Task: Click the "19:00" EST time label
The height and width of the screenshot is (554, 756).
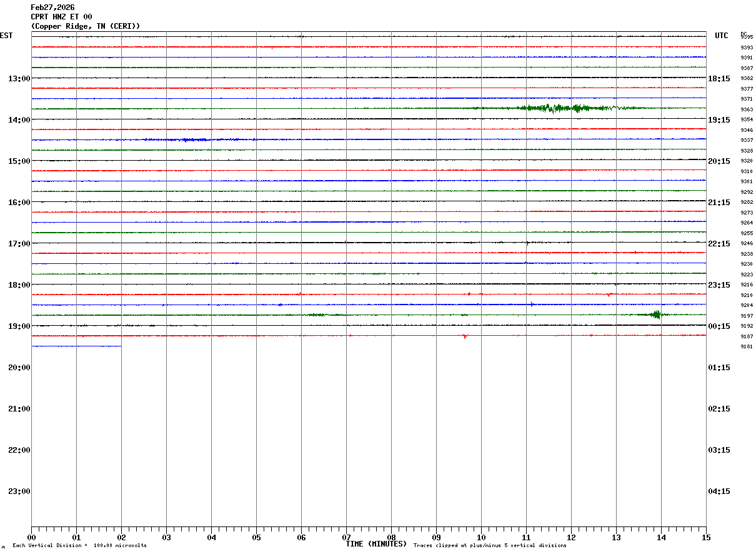Action: pyautogui.click(x=19, y=326)
